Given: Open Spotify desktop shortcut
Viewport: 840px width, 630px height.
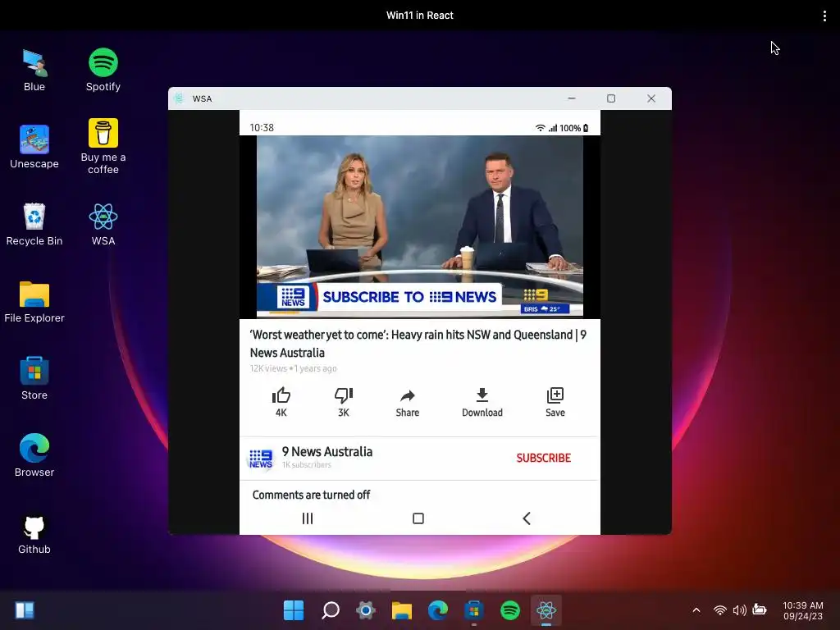Looking at the screenshot, I should [x=103, y=71].
